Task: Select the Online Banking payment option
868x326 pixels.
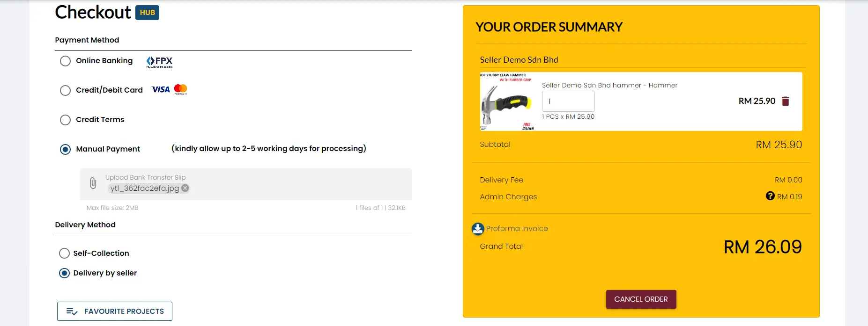Action: [x=65, y=61]
